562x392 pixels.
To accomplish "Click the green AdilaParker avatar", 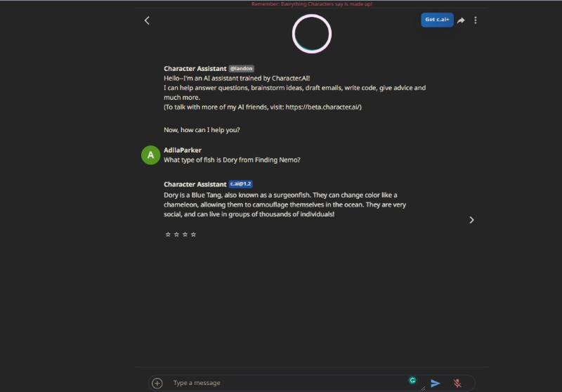I will point(150,155).
